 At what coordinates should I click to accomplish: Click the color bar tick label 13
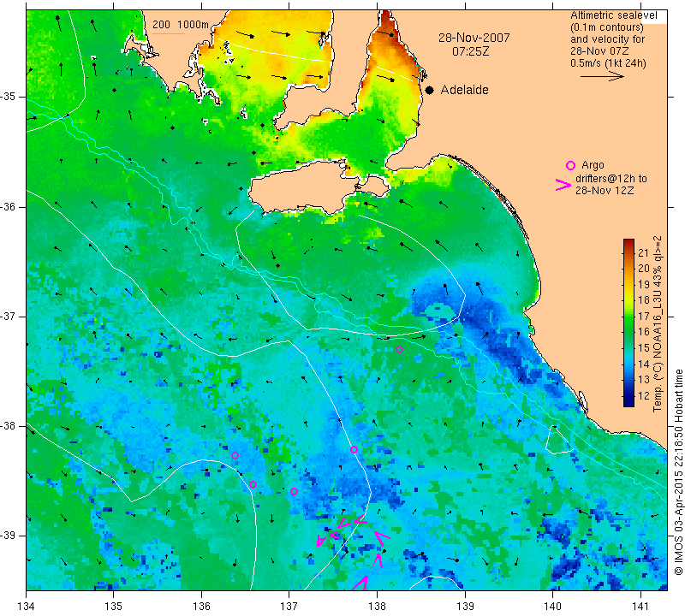click(644, 380)
